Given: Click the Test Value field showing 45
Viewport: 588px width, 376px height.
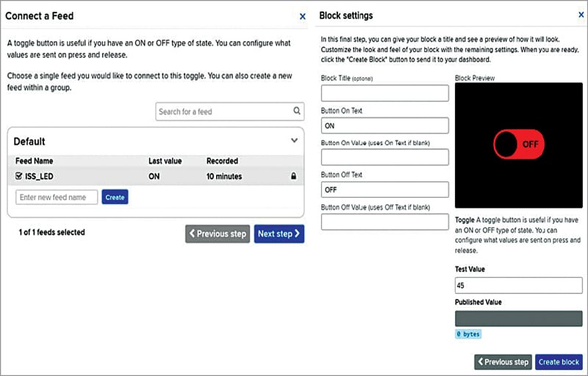Looking at the screenshot, I should 518,286.
